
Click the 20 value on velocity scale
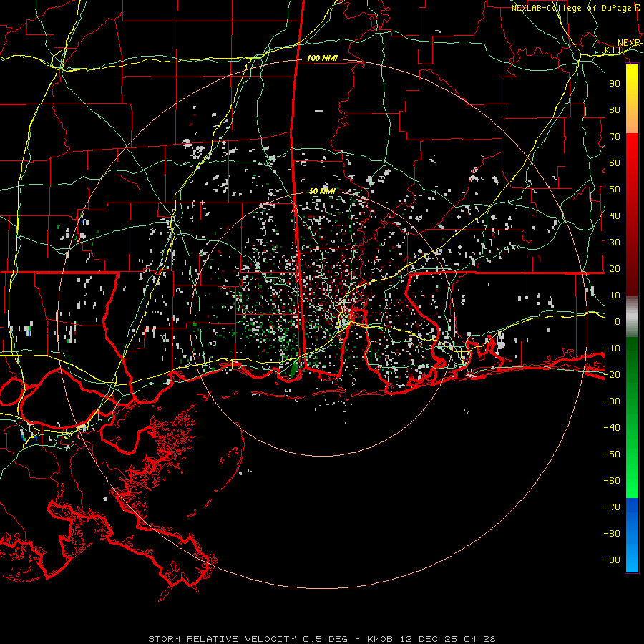coord(615,268)
